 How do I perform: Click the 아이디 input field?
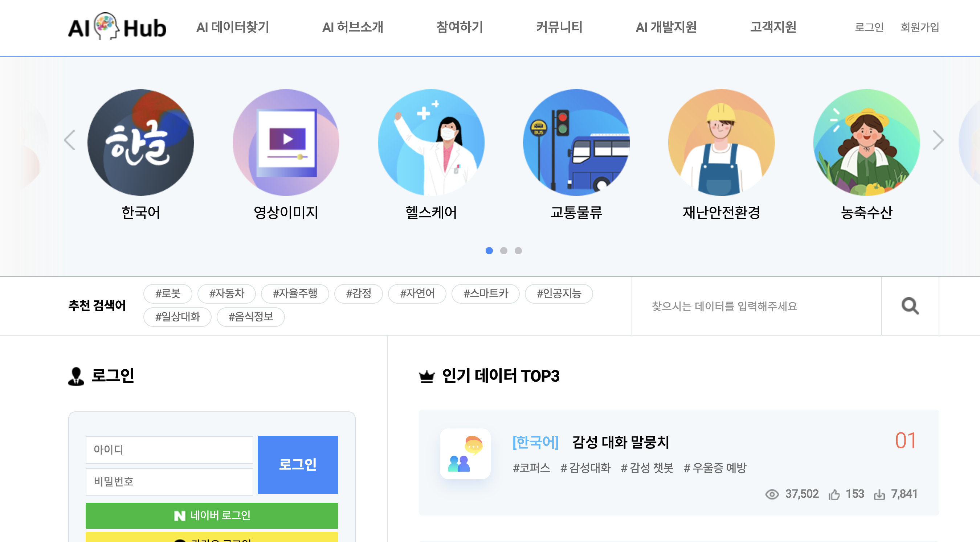pos(170,449)
